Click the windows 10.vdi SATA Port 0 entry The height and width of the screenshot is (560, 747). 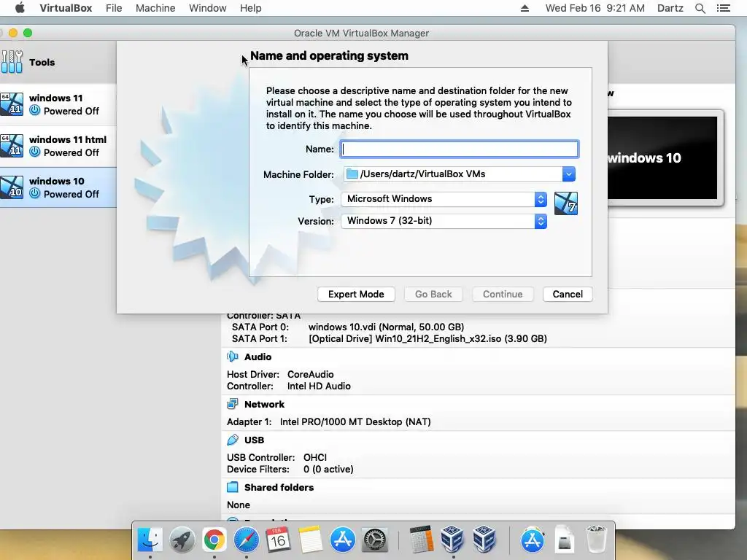386,327
